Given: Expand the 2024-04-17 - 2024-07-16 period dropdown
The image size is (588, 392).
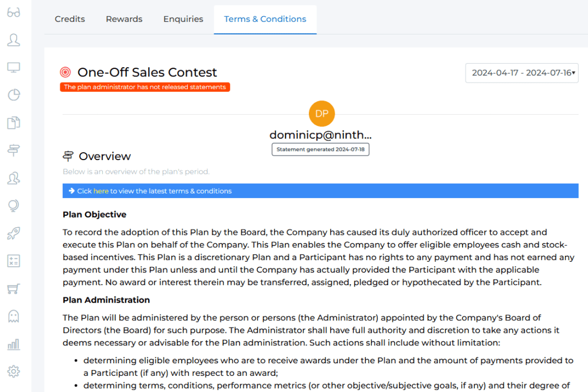Looking at the screenshot, I should point(521,73).
